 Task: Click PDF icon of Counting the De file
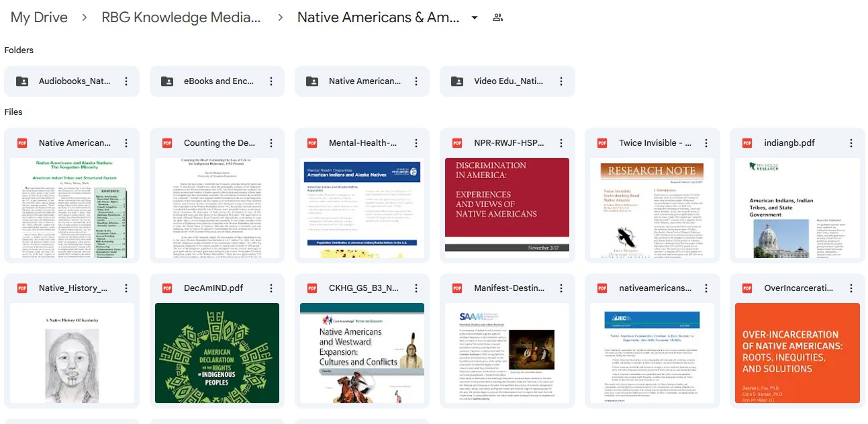point(167,143)
